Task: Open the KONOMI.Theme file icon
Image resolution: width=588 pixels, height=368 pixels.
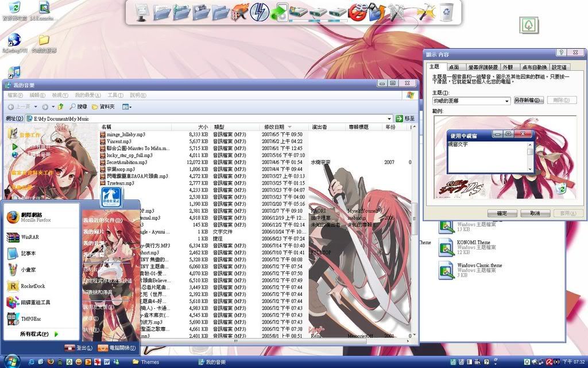Action: tap(446, 248)
